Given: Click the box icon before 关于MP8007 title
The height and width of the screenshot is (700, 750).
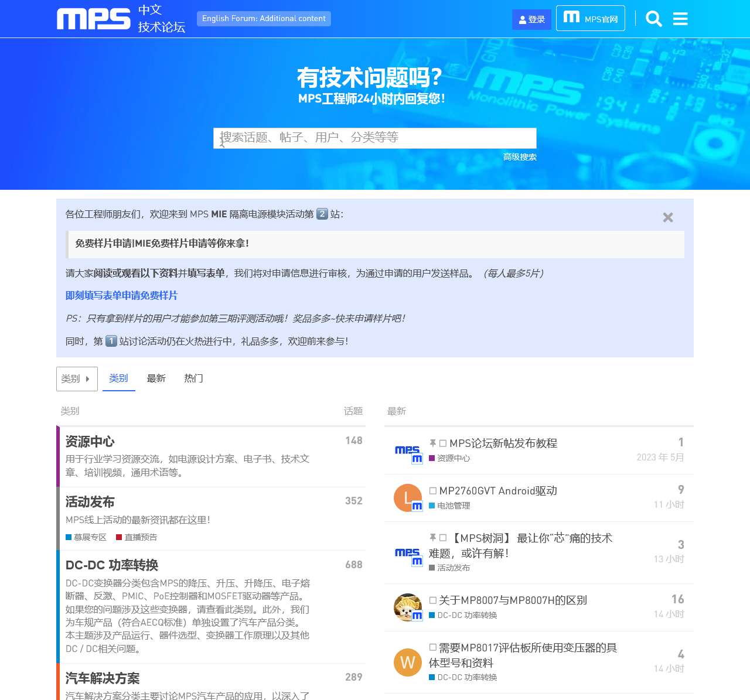Looking at the screenshot, I should click(433, 600).
